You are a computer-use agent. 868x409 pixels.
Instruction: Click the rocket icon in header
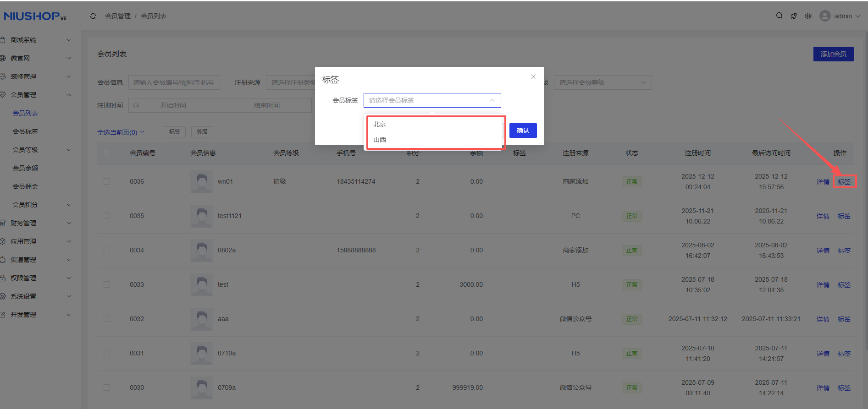(794, 16)
